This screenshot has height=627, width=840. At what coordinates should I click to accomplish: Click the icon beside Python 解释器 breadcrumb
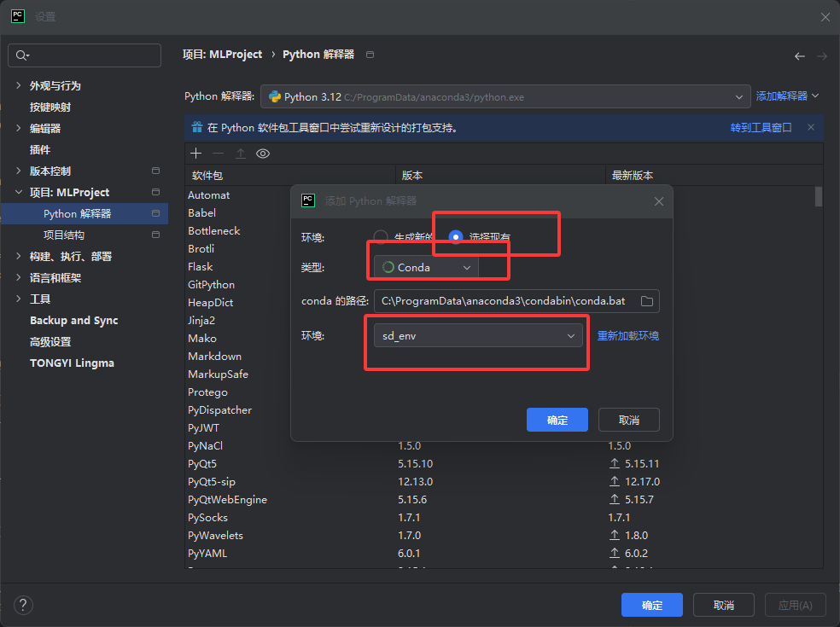(370, 55)
